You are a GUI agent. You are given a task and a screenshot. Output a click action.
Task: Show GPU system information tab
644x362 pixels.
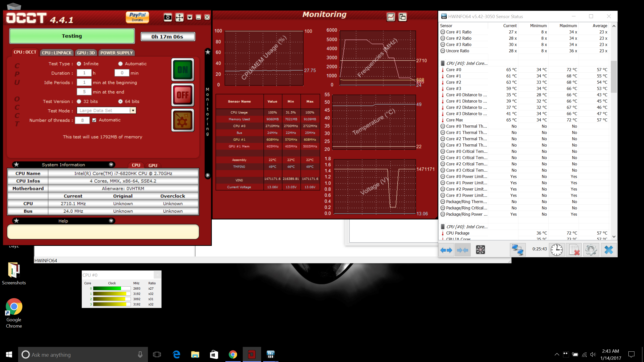(153, 165)
